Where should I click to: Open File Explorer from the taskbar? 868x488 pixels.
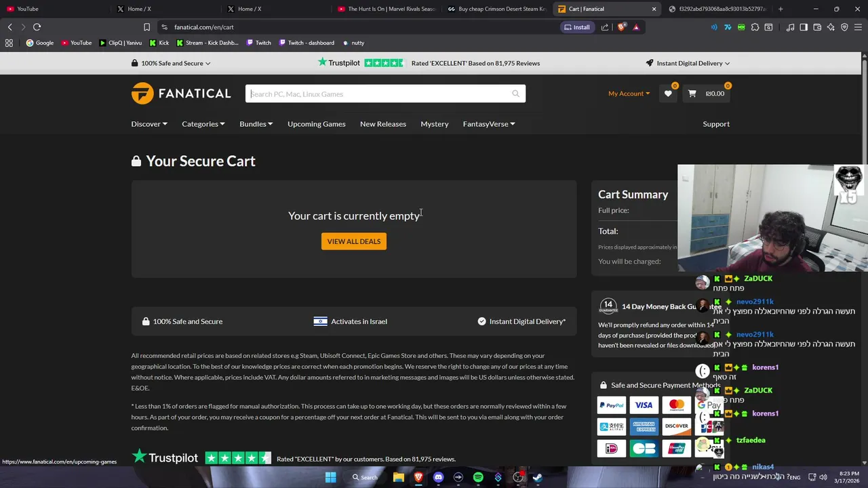[x=399, y=477]
